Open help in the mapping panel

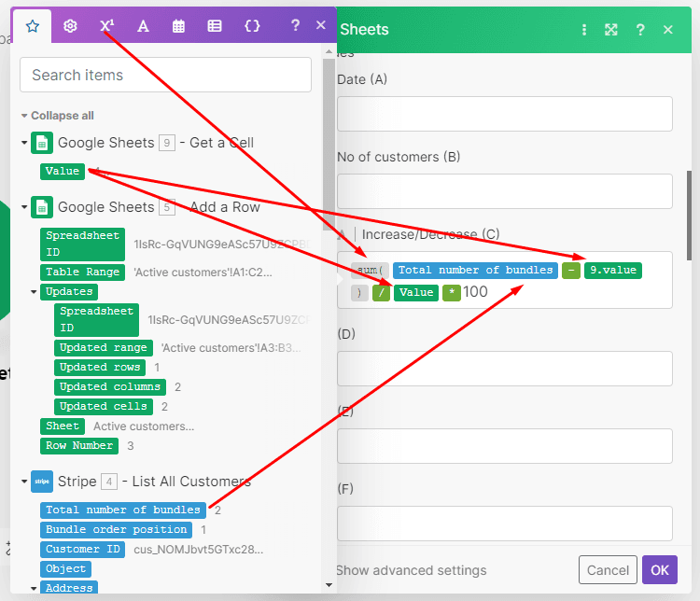(x=295, y=25)
